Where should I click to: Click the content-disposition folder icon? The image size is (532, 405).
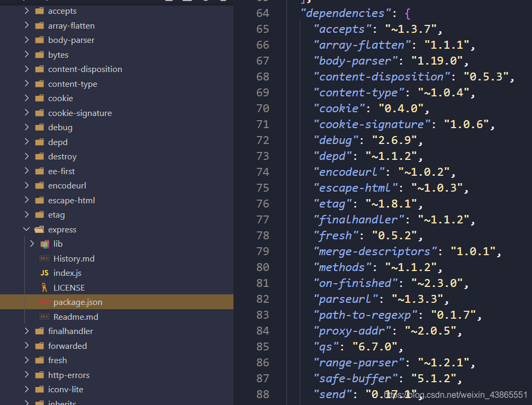click(40, 69)
